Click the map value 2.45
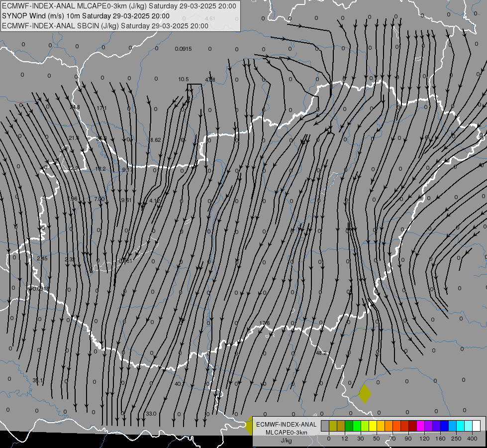487x448 pixels. (42, 258)
